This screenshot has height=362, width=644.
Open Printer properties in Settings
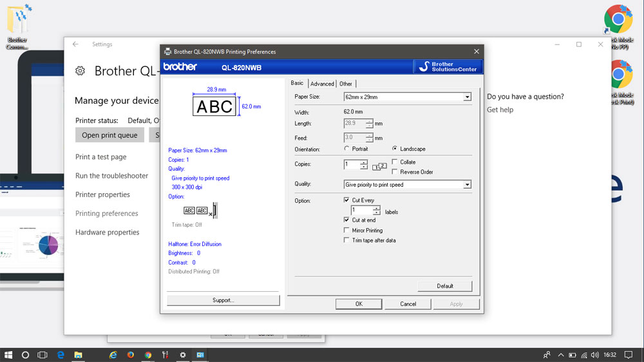point(102,195)
